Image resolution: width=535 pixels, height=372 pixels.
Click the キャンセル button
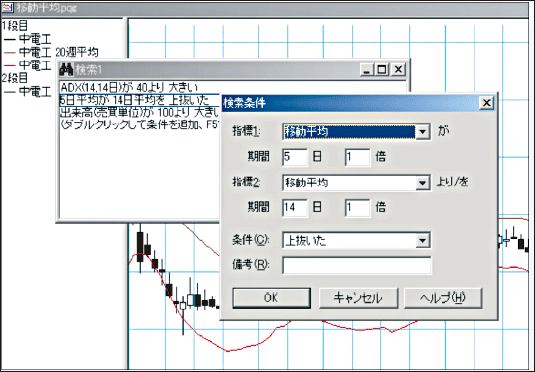(x=358, y=298)
